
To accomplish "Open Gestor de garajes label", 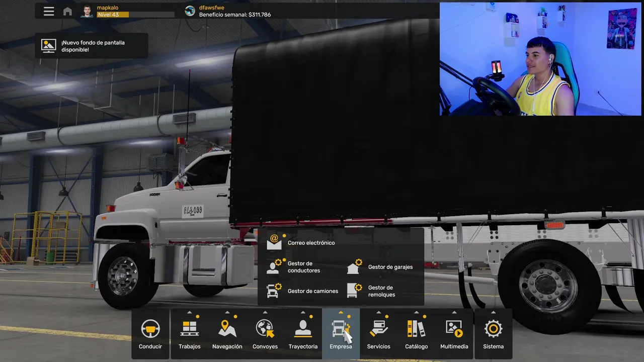I will coord(390,267).
